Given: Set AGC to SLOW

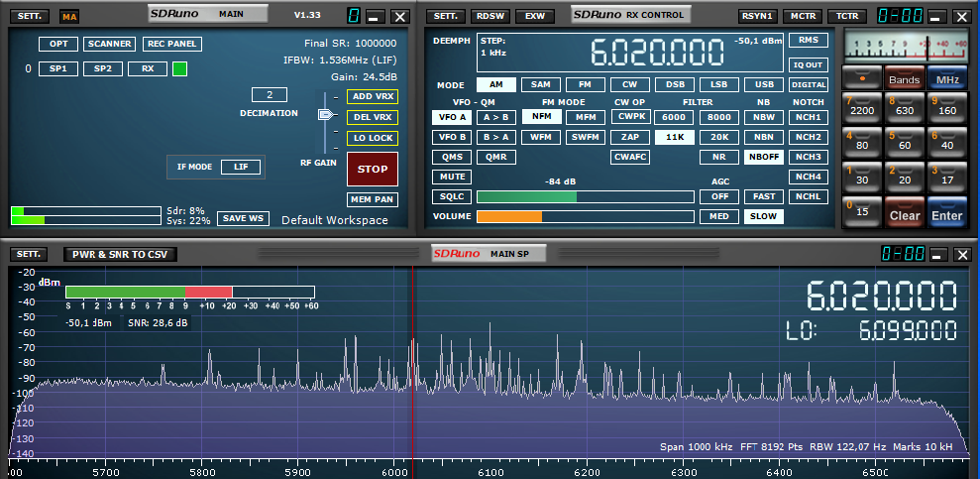Looking at the screenshot, I should click(x=764, y=216).
